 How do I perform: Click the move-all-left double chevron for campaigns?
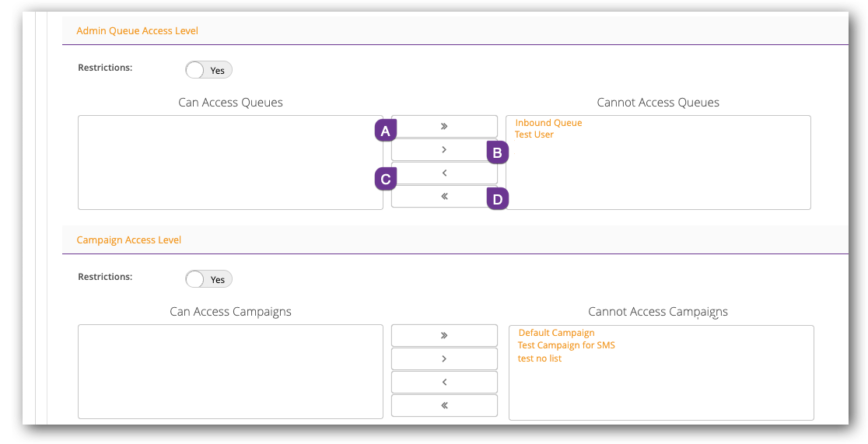(444, 405)
